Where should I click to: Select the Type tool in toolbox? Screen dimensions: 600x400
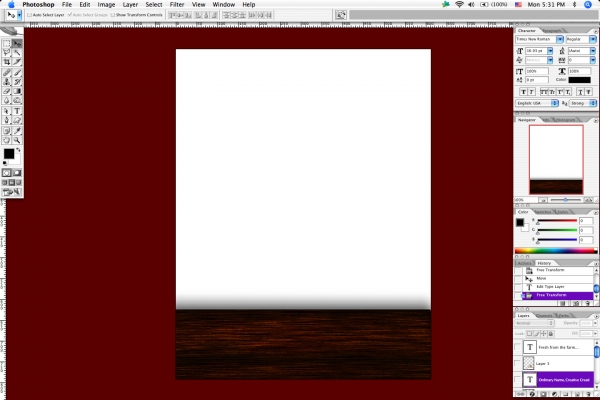pos(17,111)
